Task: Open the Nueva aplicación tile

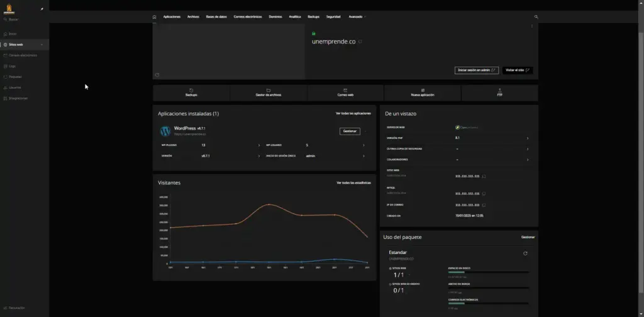Action: (x=423, y=93)
